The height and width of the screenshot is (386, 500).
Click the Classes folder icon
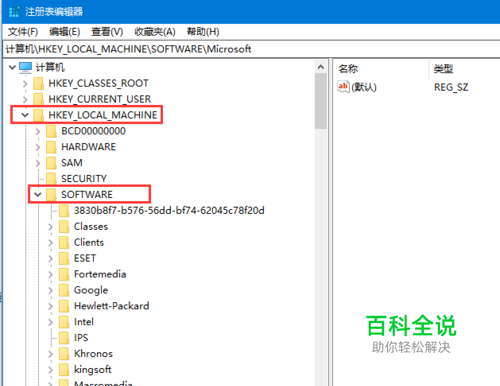point(64,227)
